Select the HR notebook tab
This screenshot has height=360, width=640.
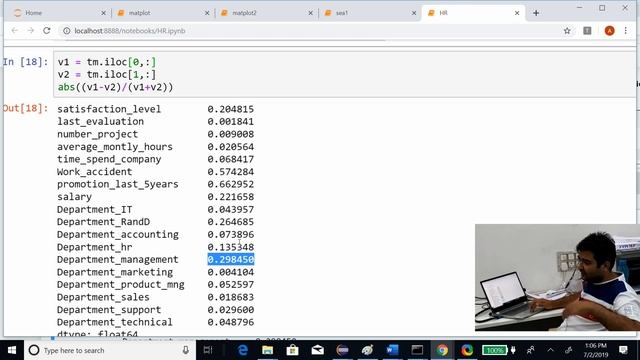coord(473,13)
